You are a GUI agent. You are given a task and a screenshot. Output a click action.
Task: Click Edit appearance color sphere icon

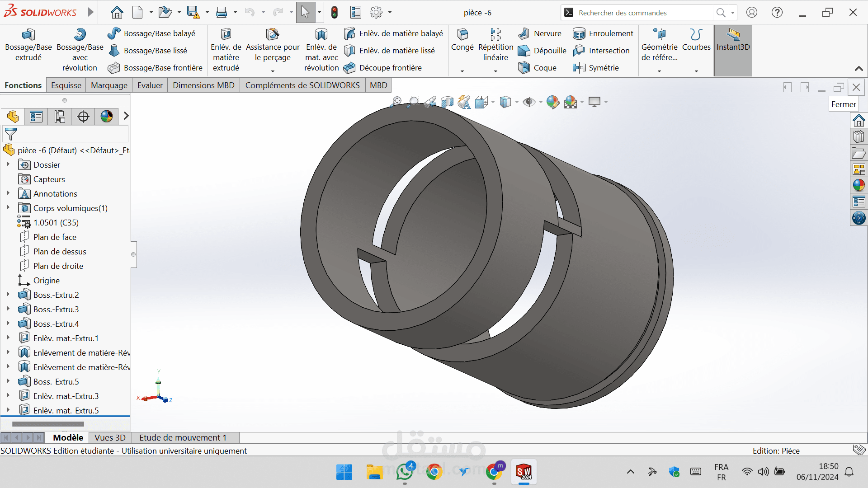pos(552,103)
